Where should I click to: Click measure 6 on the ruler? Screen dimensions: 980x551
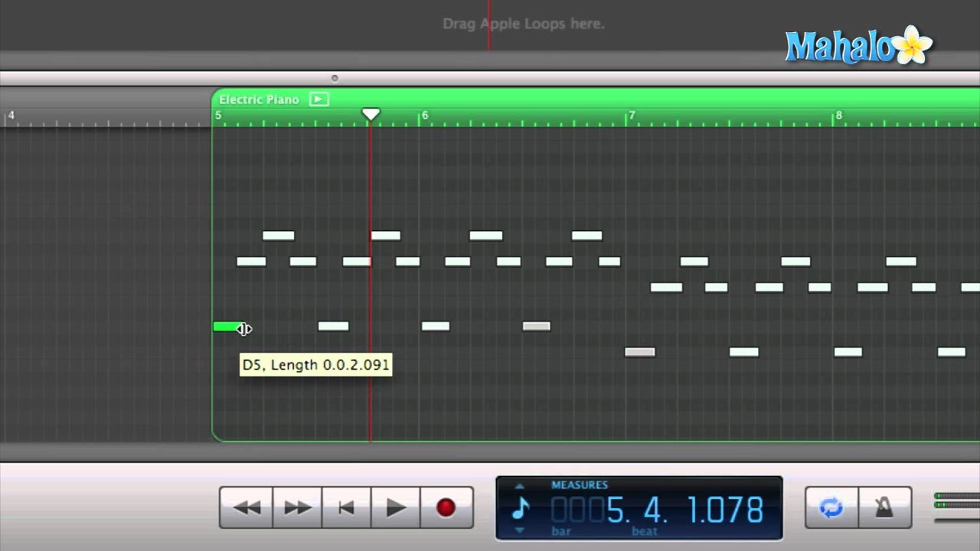[425, 116]
